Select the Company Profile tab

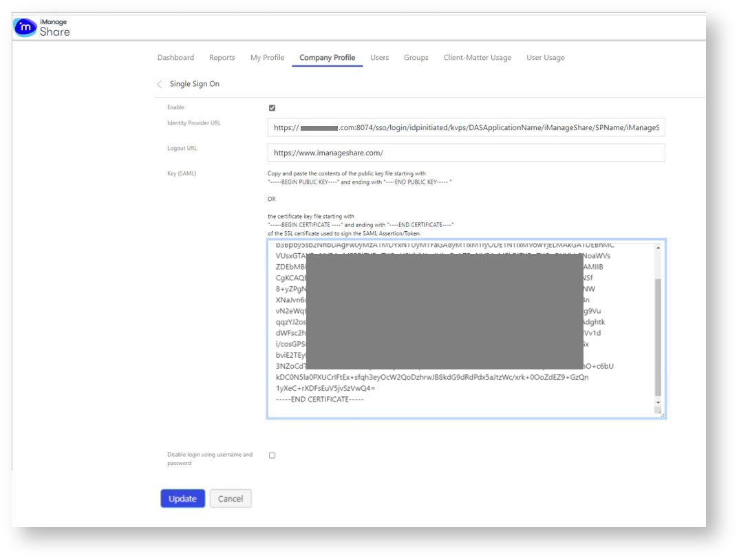coord(327,58)
